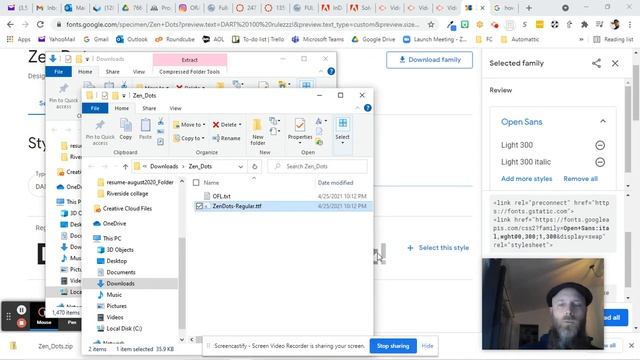Click New folder icon in Zen_Dots ribbon
The image size is (640, 360).
pyautogui.click(x=258, y=131)
